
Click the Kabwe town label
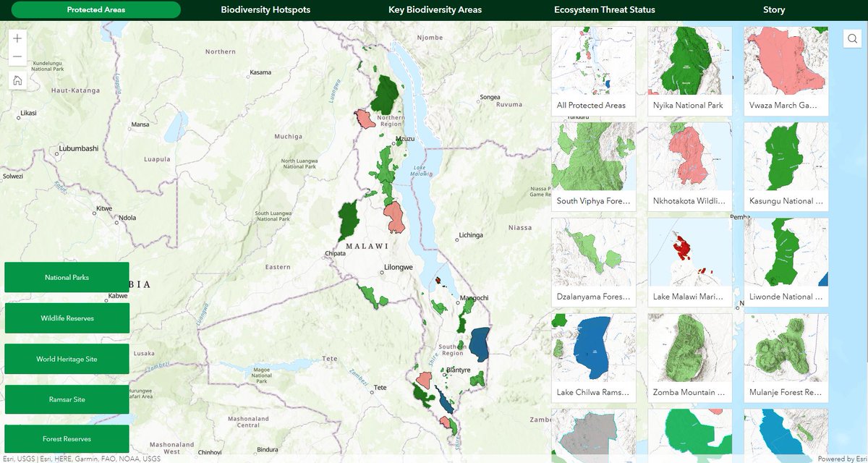tap(117, 296)
